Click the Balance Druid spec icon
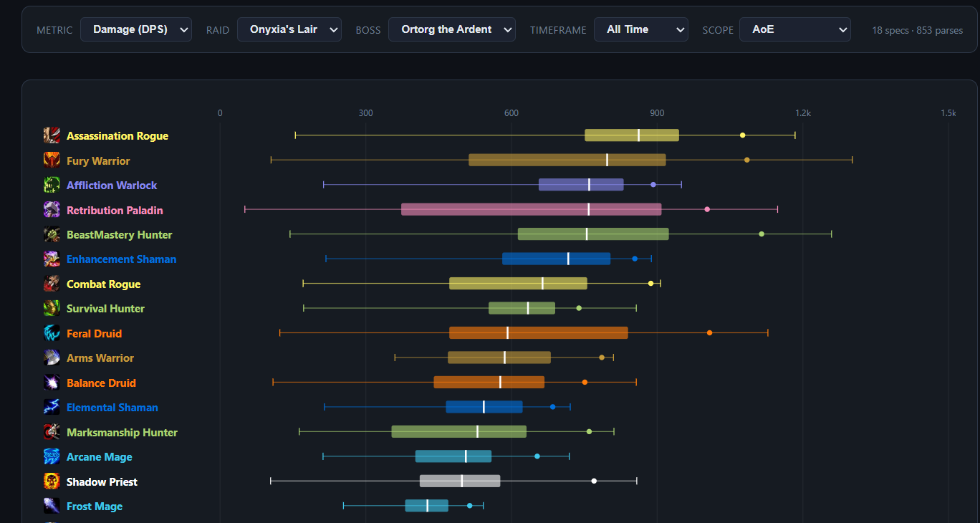The width and height of the screenshot is (980, 523). pos(52,383)
